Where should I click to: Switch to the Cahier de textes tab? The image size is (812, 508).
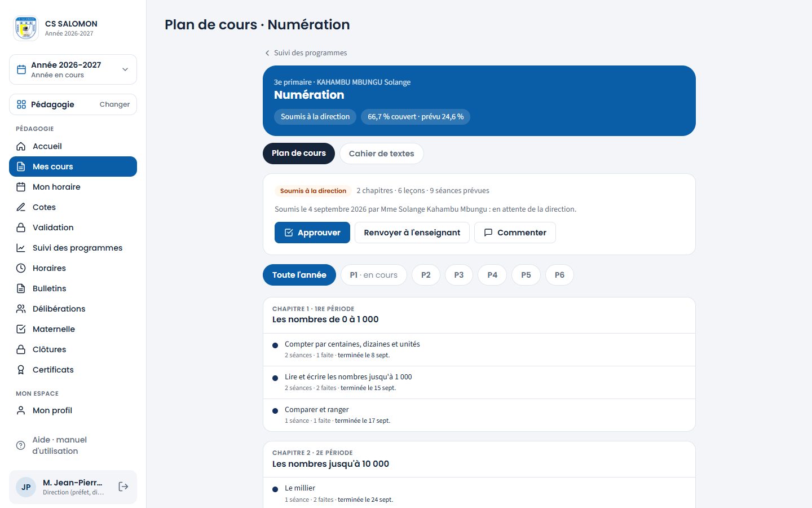click(x=381, y=154)
